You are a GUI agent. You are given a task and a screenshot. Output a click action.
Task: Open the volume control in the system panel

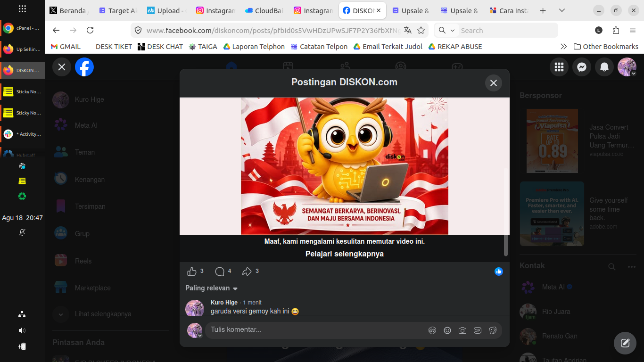22,330
